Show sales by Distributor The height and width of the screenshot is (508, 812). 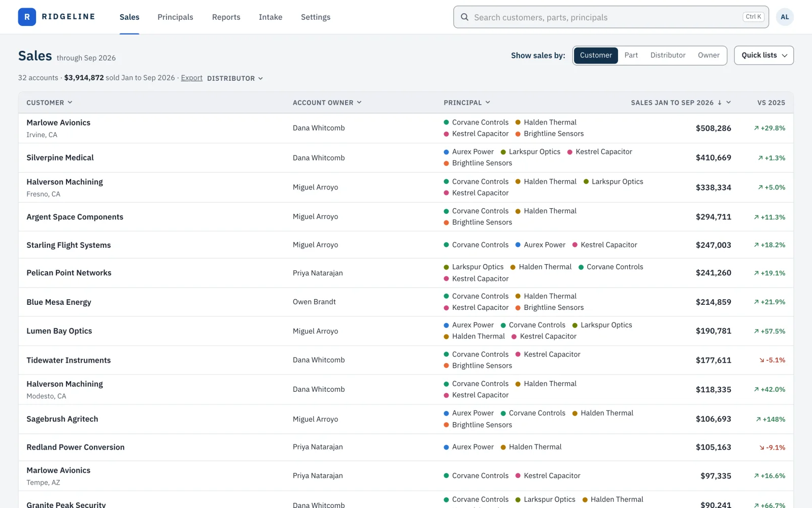tap(668, 55)
